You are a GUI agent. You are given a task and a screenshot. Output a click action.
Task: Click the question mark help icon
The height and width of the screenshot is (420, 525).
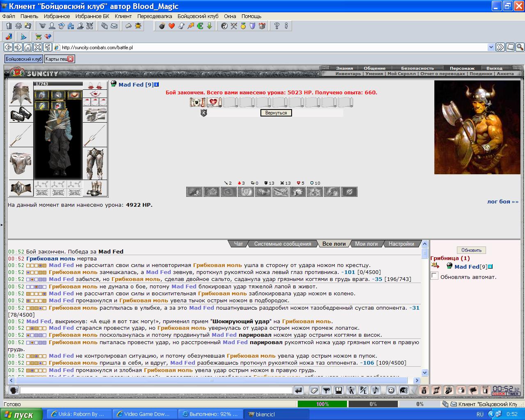(277, 26)
